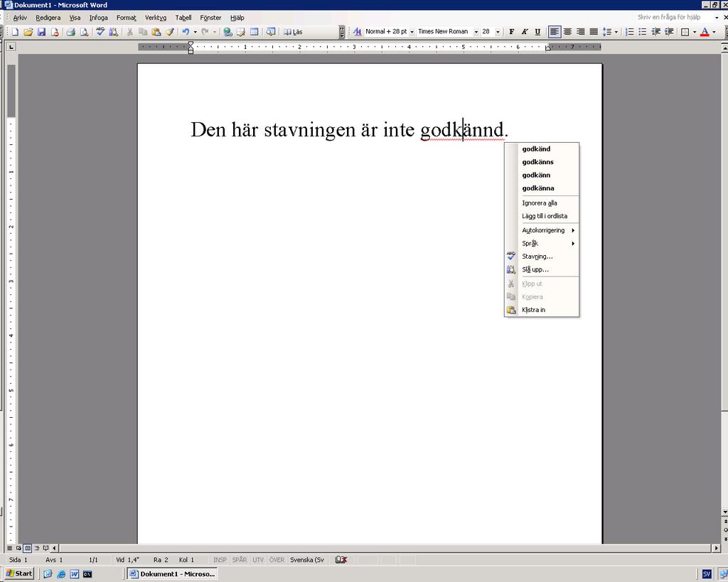The image size is (728, 582).
Task: Click the font color A swatch
Action: coord(705,32)
